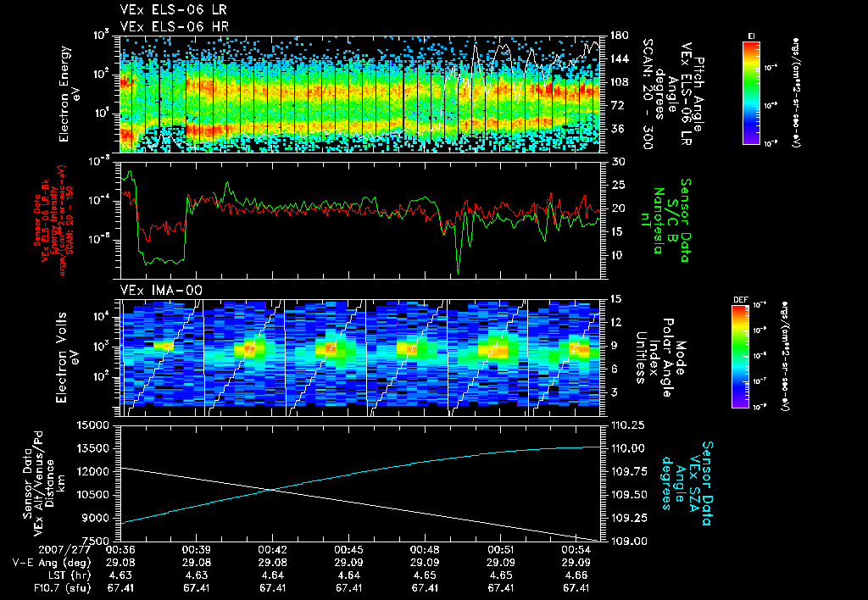The width and height of the screenshot is (868, 600).
Task: Click the 7500 km altitude tick
Action: click(97, 542)
